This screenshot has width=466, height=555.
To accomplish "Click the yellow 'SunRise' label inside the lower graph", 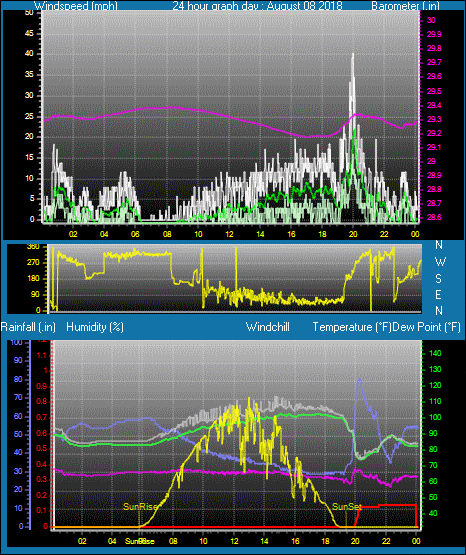I will 140,507.
